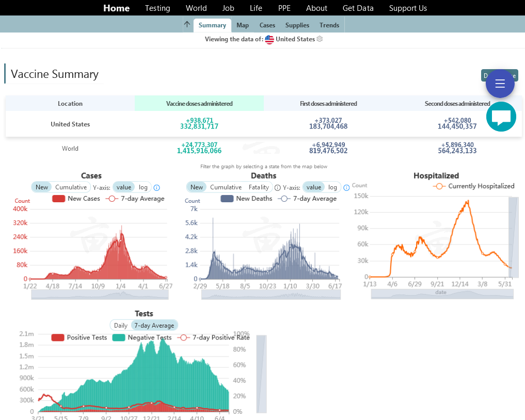Click the gear icon beside United States
Viewport: 525px width, 420px height.
tap(320, 39)
